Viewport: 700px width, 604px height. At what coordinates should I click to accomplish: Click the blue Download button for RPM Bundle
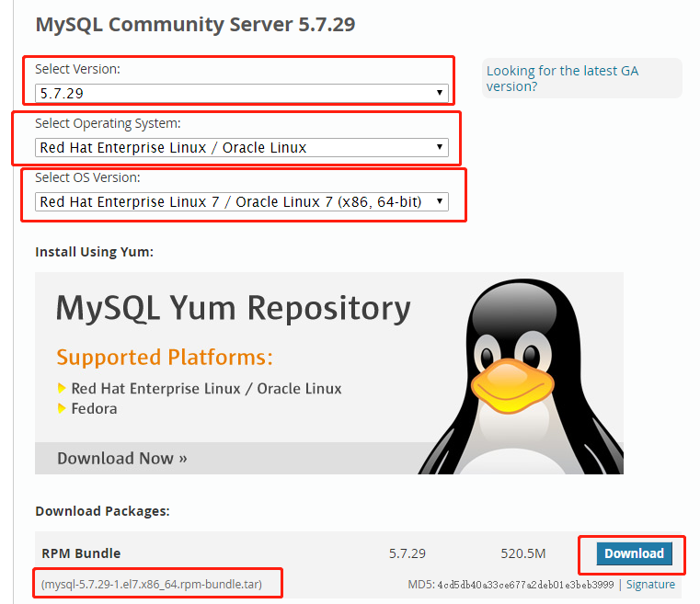click(634, 553)
